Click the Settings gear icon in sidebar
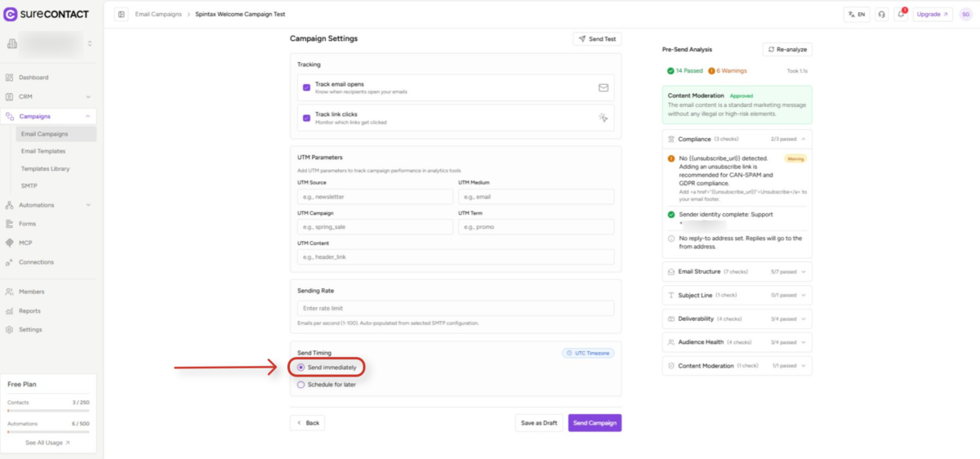This screenshot has width=980, height=459. coord(10,330)
